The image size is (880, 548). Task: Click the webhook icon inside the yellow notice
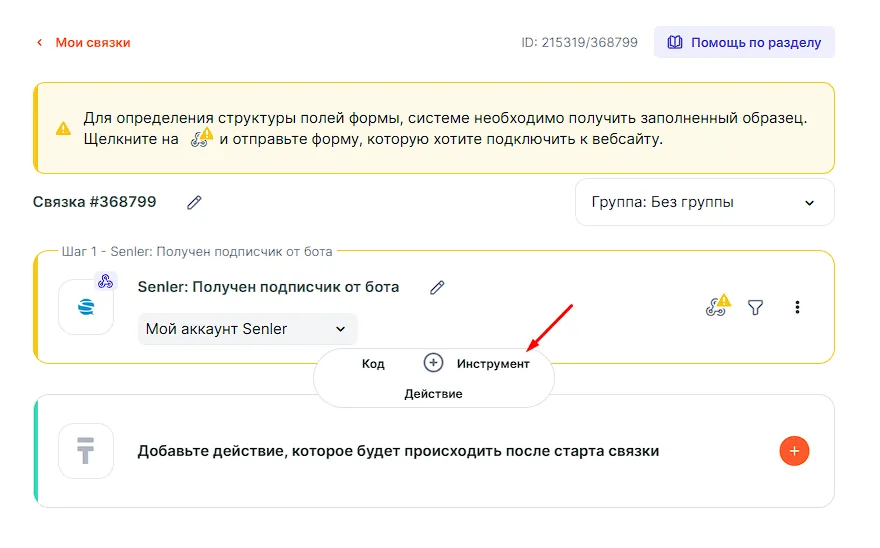[x=201, y=139]
